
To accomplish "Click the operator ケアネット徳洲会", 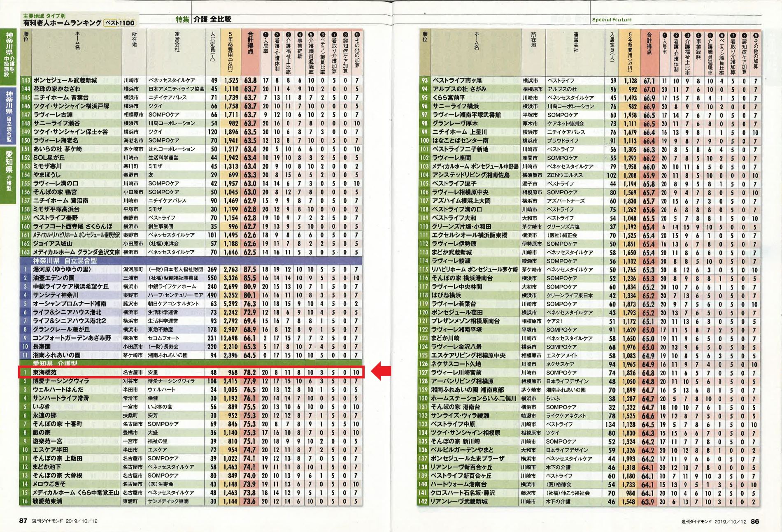I will tap(565, 123).
